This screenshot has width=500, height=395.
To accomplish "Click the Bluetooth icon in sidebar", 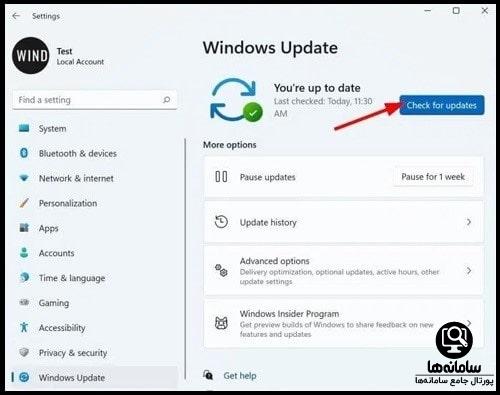I will pos(24,153).
